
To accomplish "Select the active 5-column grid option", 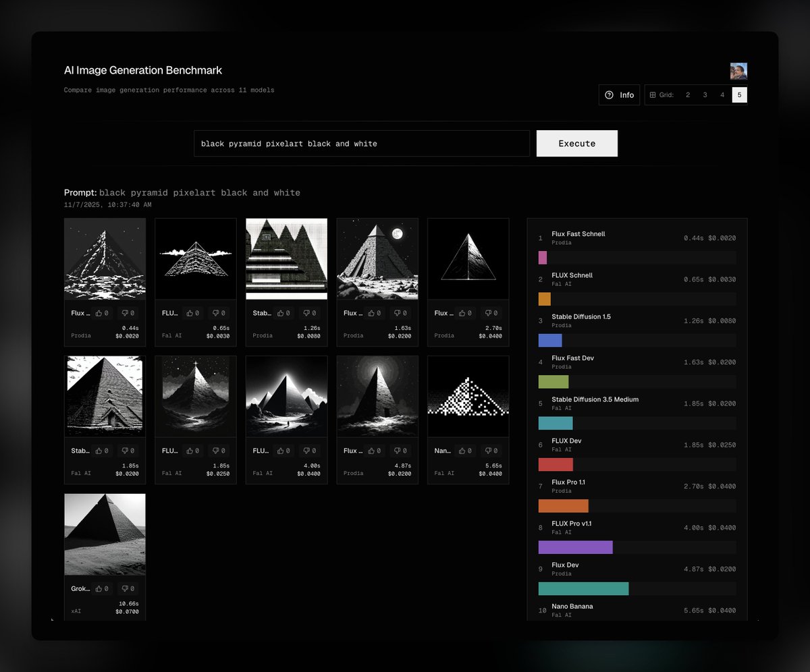I will click(739, 95).
